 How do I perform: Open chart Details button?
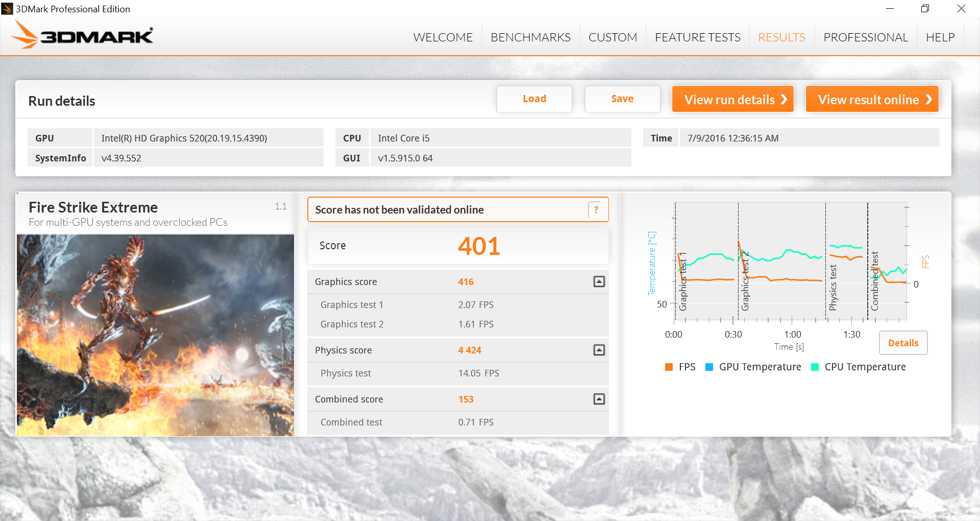tap(903, 343)
